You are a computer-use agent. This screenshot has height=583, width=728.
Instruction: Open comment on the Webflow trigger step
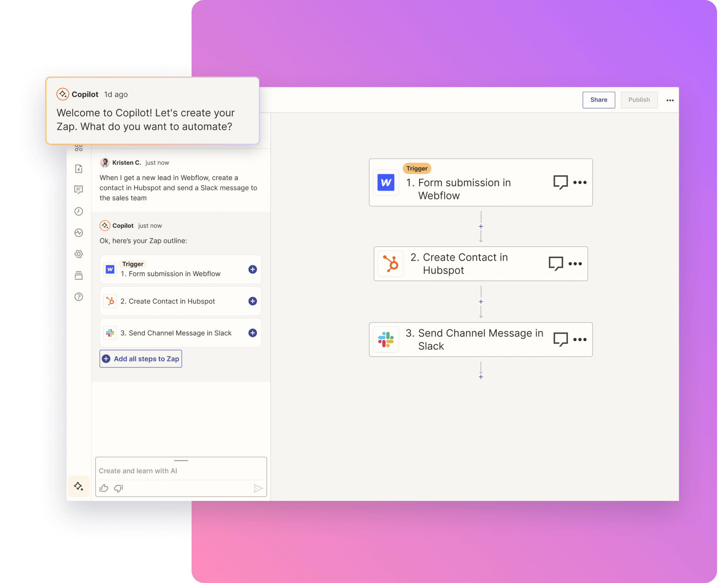click(x=561, y=182)
